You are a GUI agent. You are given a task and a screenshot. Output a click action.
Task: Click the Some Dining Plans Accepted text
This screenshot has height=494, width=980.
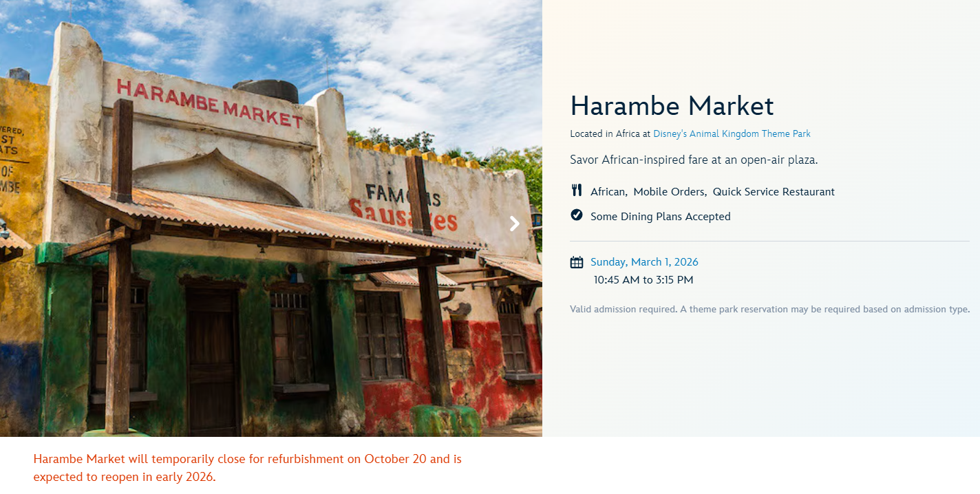tap(660, 217)
